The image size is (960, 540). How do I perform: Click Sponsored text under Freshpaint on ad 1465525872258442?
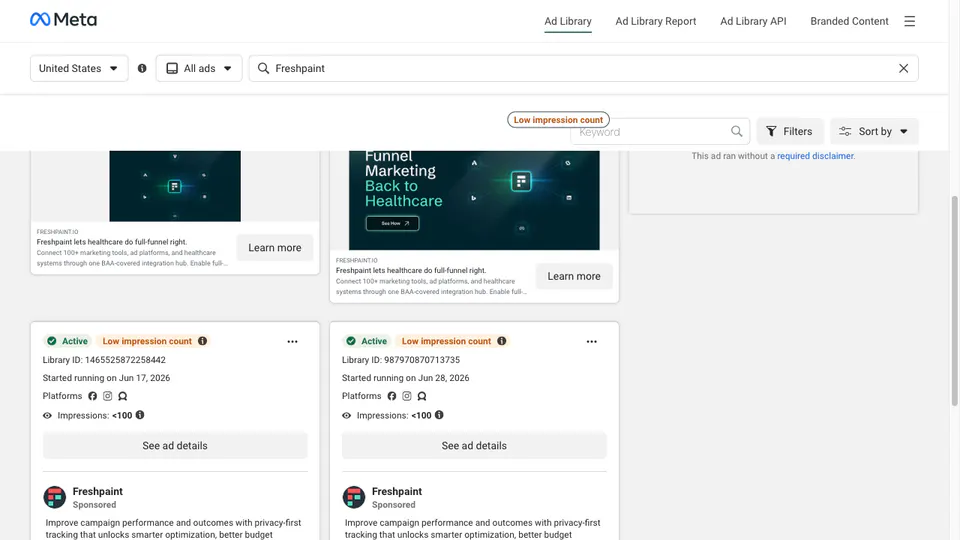[x=94, y=505]
